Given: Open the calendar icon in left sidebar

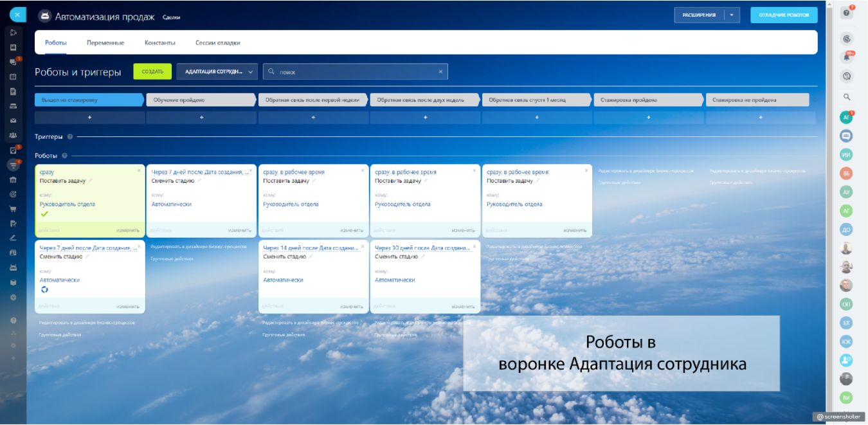Looking at the screenshot, I should pos(13,77).
